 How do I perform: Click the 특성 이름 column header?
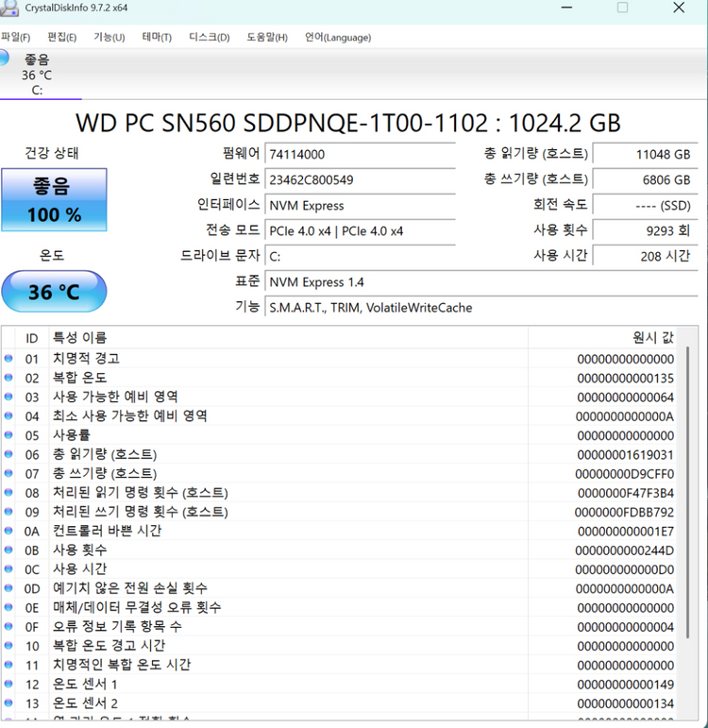click(x=288, y=338)
